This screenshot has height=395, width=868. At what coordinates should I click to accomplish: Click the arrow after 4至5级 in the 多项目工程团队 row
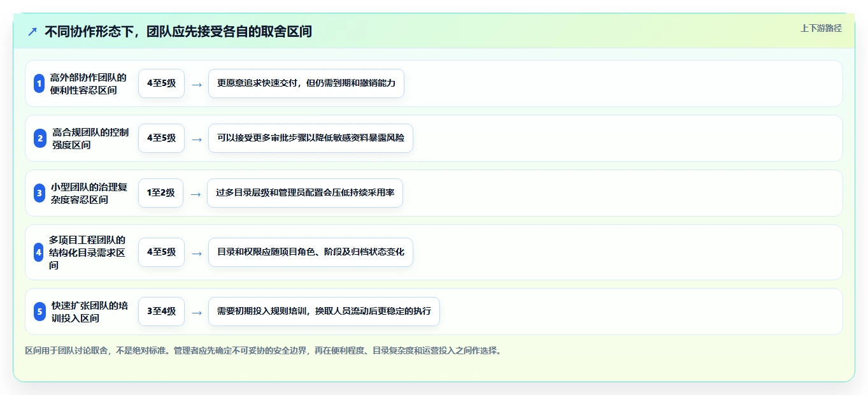197,253
